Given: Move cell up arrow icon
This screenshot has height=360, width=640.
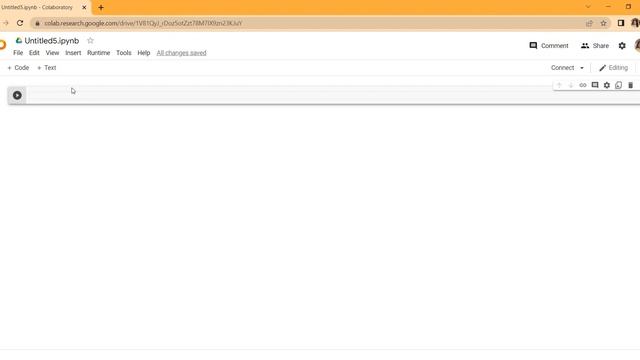Looking at the screenshot, I should coord(559,85).
